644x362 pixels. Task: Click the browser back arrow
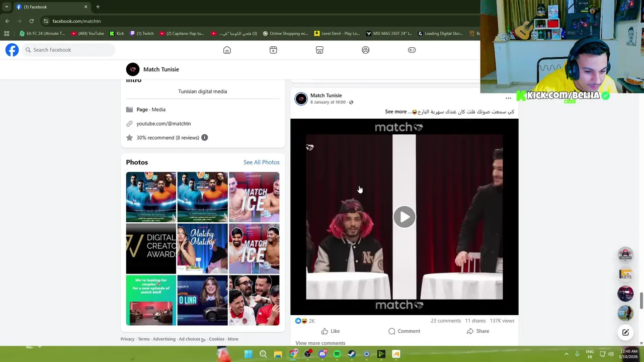point(7,21)
